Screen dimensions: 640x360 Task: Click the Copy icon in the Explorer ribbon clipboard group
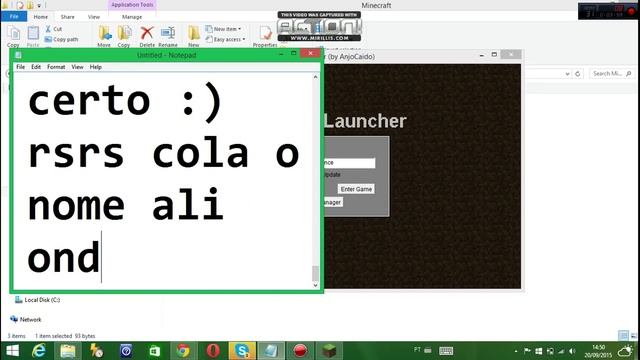coord(13,33)
